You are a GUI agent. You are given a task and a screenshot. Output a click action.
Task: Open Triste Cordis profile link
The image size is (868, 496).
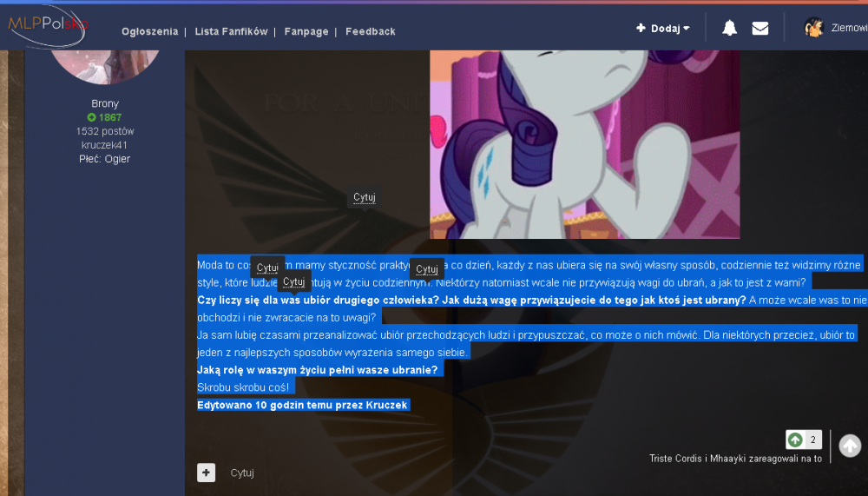[x=675, y=459]
